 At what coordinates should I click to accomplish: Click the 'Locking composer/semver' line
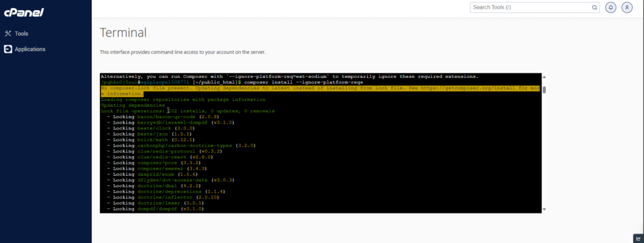pyautogui.click(x=157, y=168)
